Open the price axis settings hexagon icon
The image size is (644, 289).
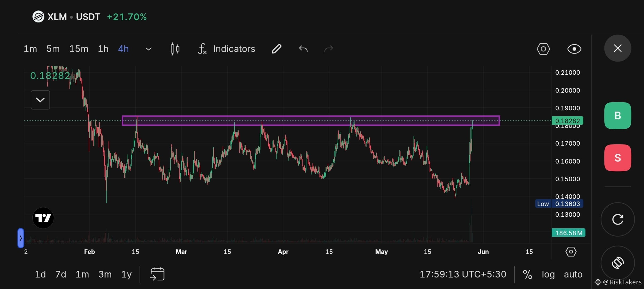pos(571,252)
